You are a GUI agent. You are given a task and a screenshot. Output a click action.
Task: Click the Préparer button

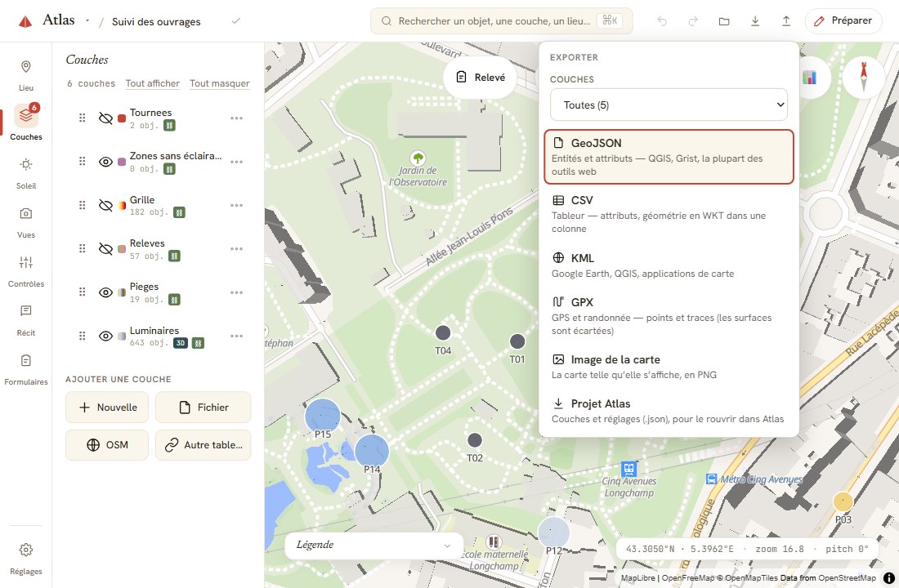point(843,20)
